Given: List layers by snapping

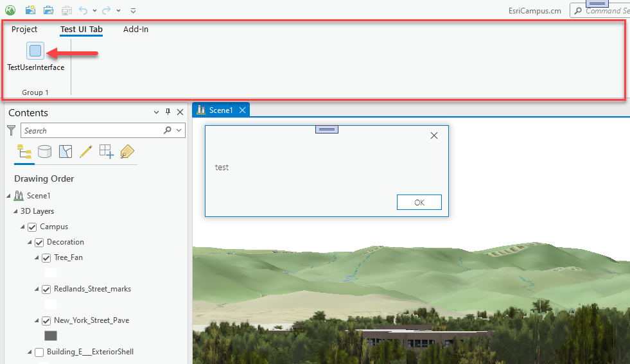Looking at the screenshot, I should (x=107, y=152).
